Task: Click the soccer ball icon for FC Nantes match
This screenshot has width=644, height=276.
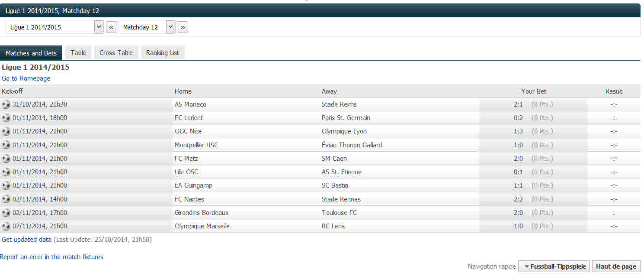Action: tap(6, 199)
